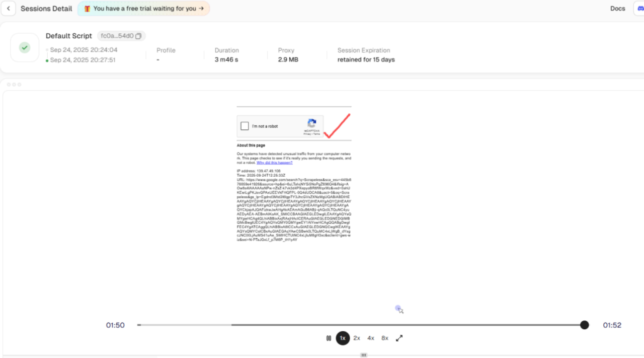Check the "I'm not a robot" checkbox
644x358 pixels.
point(245,126)
